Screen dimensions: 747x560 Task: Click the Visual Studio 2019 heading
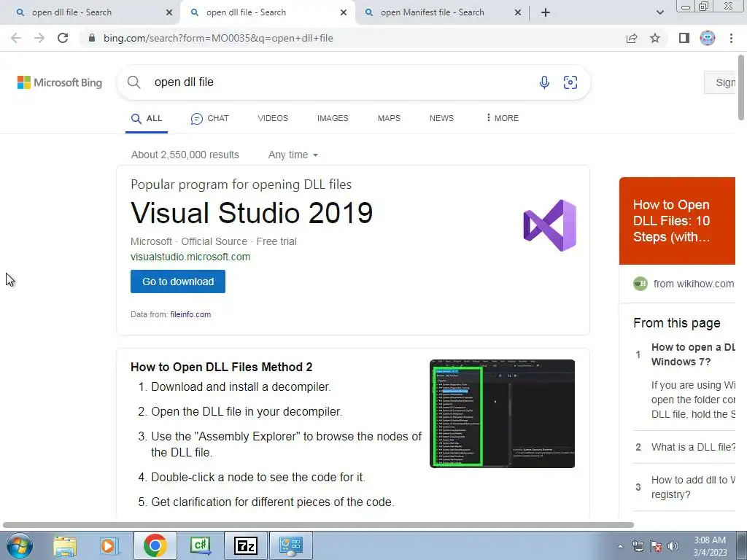pyautogui.click(x=252, y=213)
